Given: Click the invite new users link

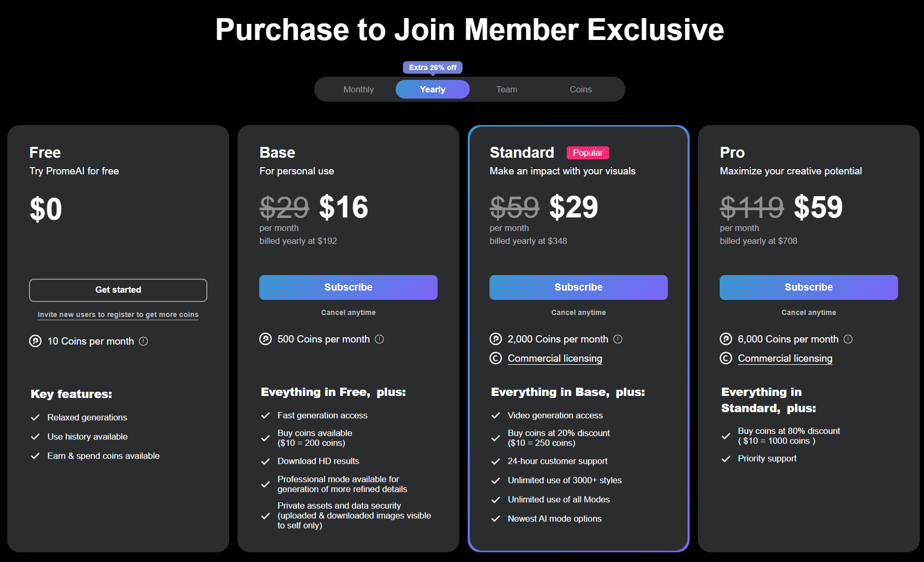Looking at the screenshot, I should [118, 314].
